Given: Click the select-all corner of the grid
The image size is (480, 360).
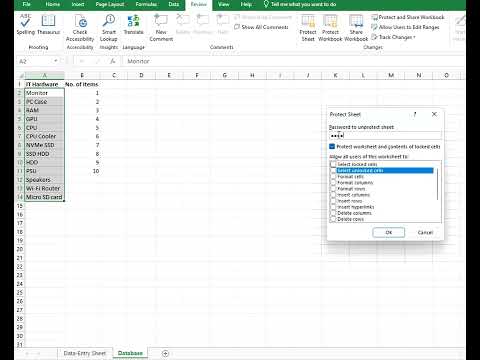Looking at the screenshot, I should click(x=21, y=75).
